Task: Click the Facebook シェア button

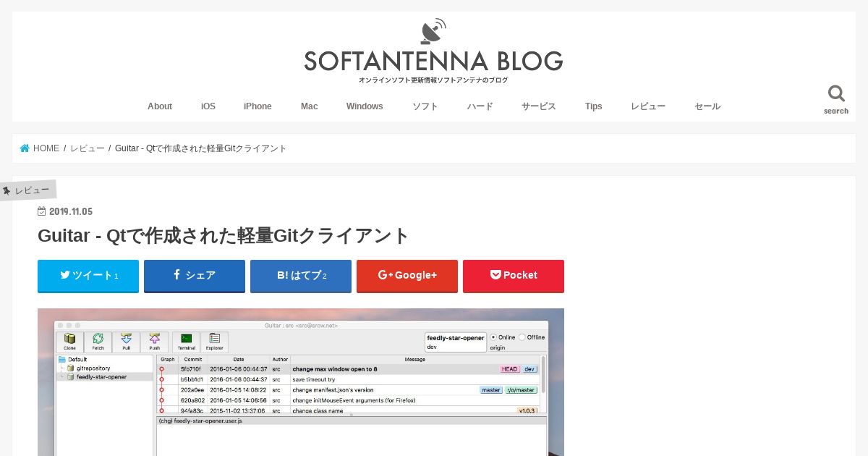Action: coord(195,276)
